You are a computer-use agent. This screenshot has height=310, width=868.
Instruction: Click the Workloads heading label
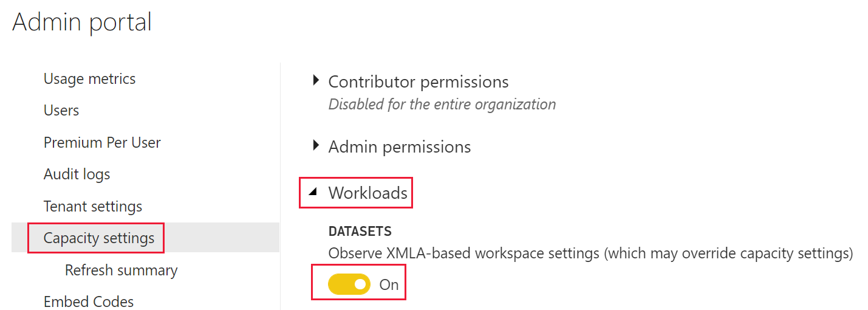367,193
